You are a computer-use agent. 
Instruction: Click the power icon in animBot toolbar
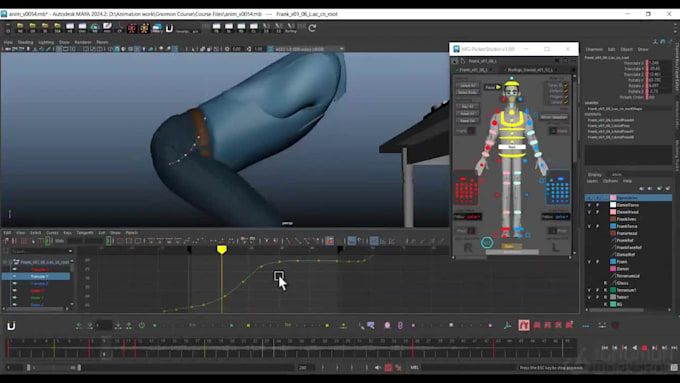(142, 325)
